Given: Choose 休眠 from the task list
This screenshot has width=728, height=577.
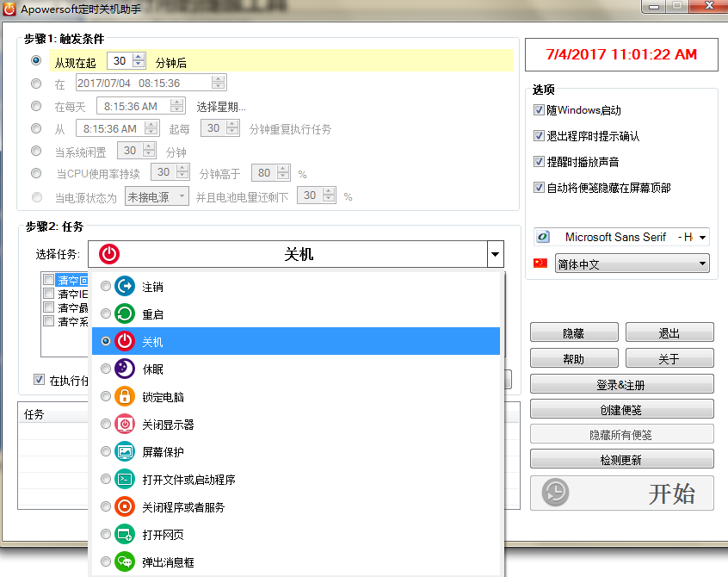Looking at the screenshot, I should coord(296,369).
